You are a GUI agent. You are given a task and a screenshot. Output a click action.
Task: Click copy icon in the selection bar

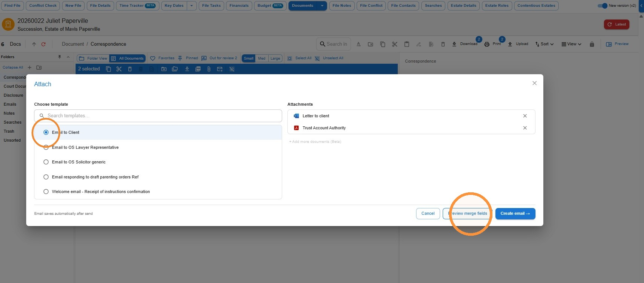[x=109, y=69]
